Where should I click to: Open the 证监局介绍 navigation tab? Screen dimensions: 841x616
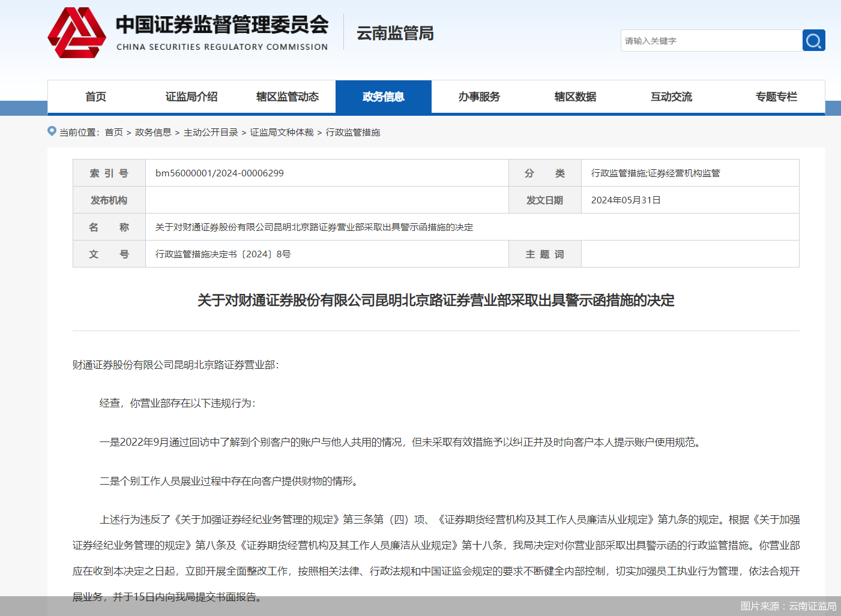pos(191,97)
